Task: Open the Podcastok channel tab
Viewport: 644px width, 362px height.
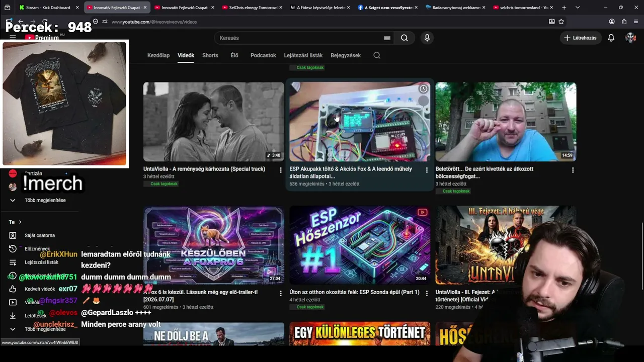Action: click(x=263, y=55)
